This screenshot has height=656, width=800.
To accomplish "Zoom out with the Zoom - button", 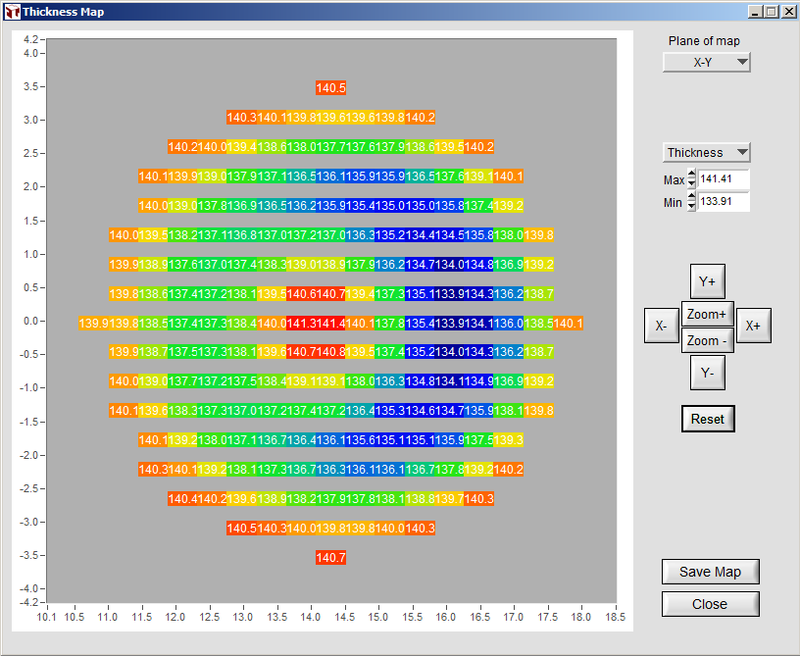I will tap(707, 340).
